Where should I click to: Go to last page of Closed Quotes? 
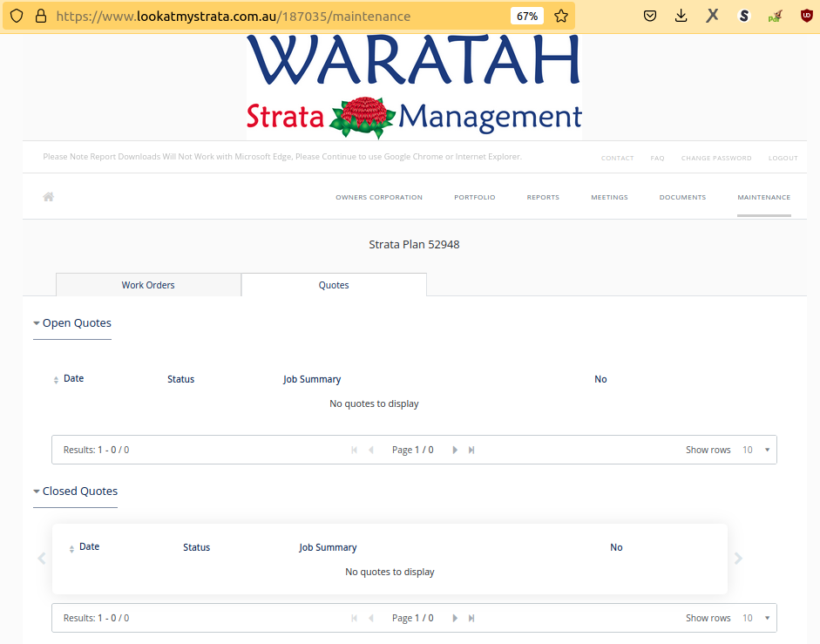tap(471, 618)
